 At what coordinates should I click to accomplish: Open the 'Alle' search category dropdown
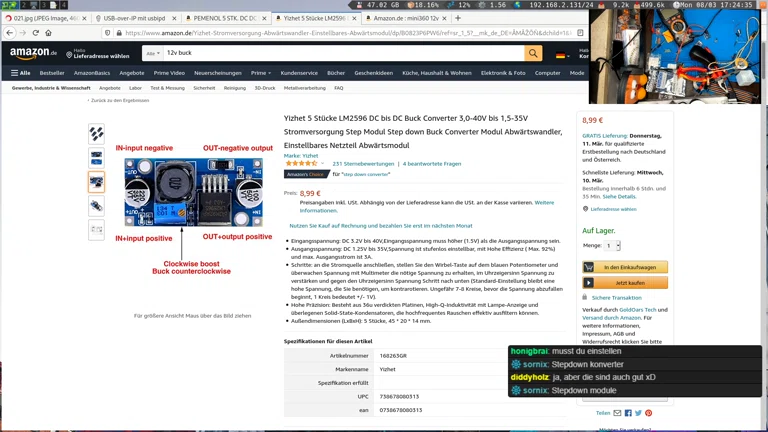coord(153,53)
